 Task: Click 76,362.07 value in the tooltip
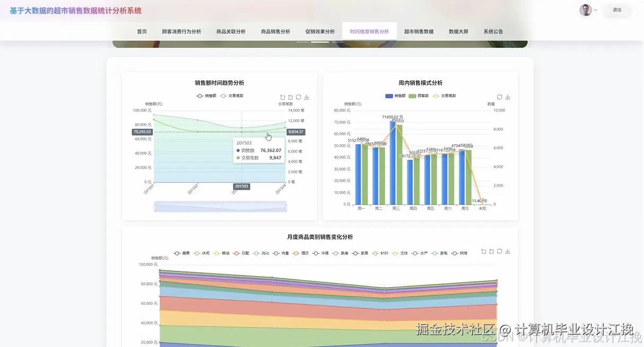point(271,150)
